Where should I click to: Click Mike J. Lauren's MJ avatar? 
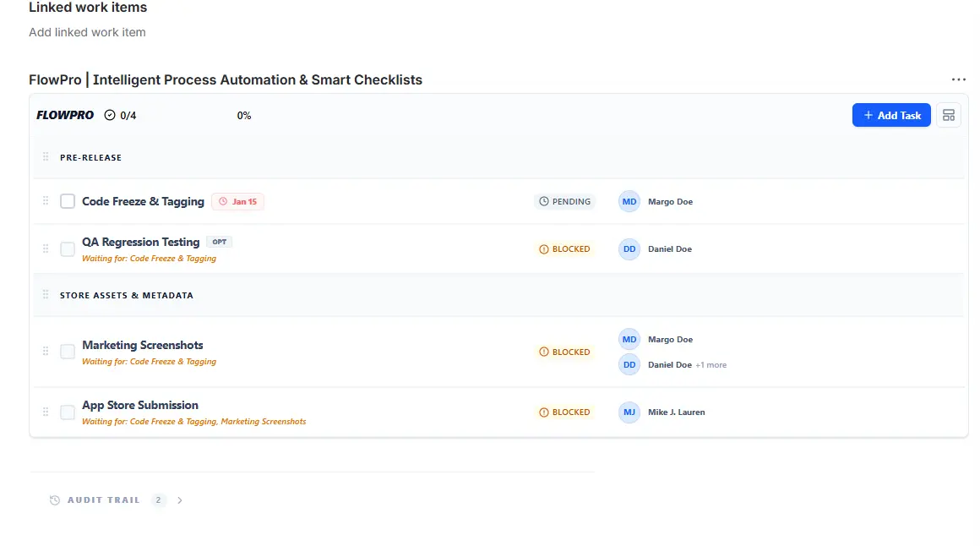pos(629,412)
